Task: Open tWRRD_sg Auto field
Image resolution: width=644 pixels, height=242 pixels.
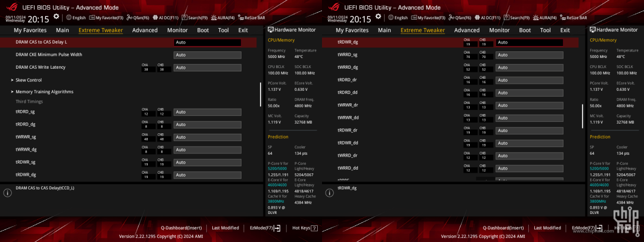Action: [x=530, y=55]
